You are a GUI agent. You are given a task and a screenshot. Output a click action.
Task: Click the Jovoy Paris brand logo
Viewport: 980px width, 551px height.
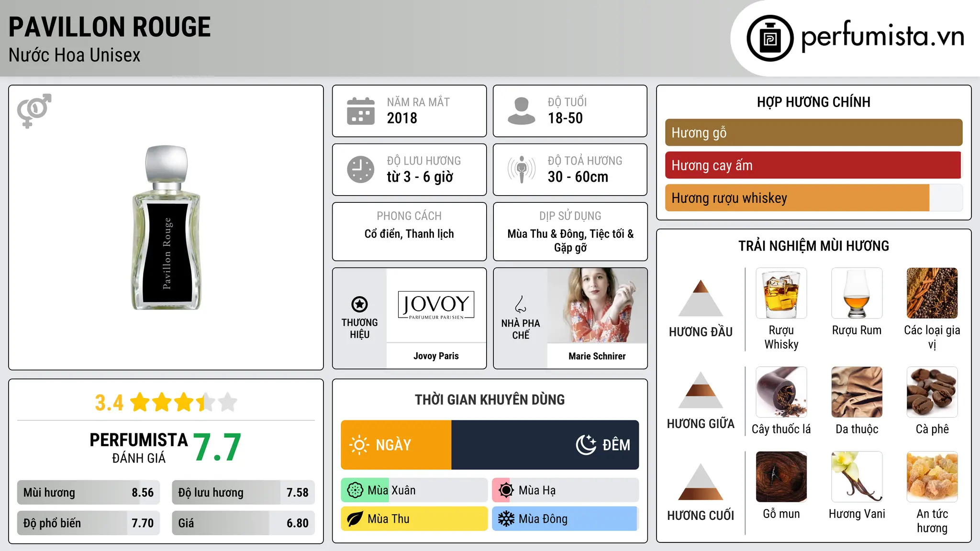(436, 305)
